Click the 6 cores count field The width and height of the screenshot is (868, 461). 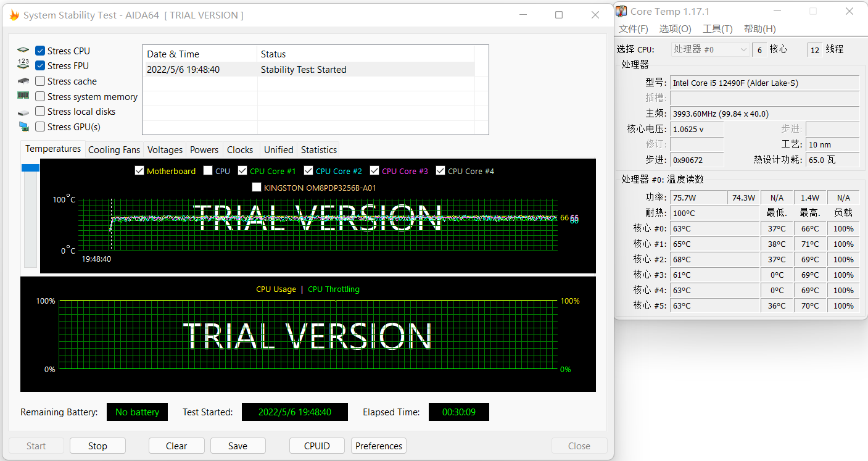click(759, 49)
